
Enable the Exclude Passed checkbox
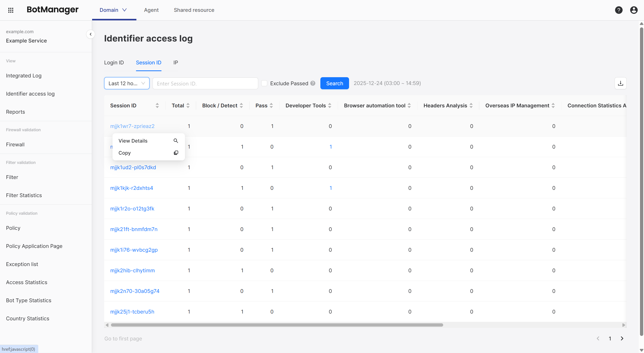point(264,83)
